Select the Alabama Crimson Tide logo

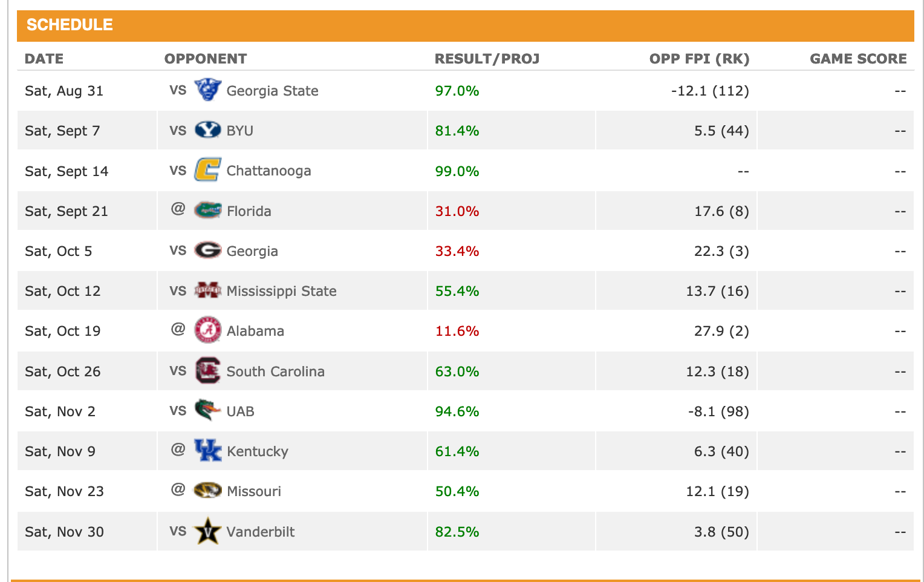click(207, 330)
